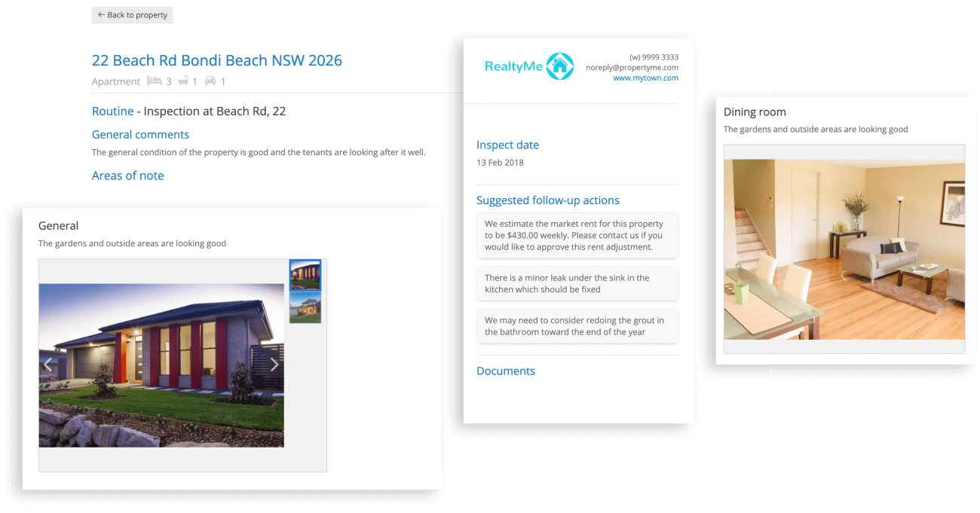Visit the www.mytown.com website link
The image size is (980, 513).
(x=645, y=78)
